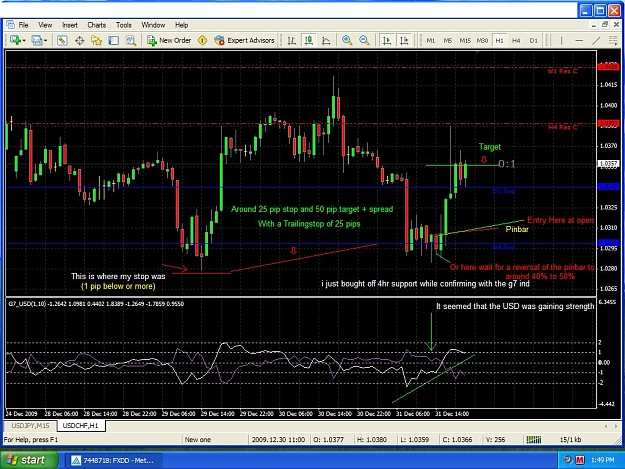Switch to Bar Chart mode icon

click(291, 40)
